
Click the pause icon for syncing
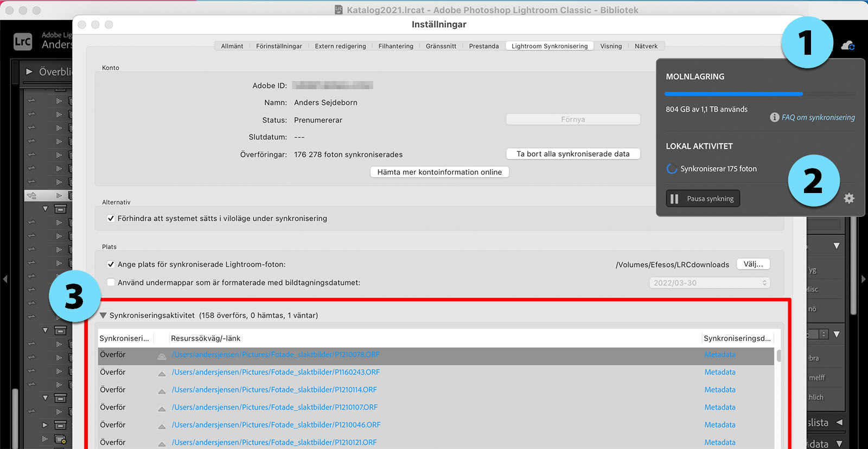(674, 199)
